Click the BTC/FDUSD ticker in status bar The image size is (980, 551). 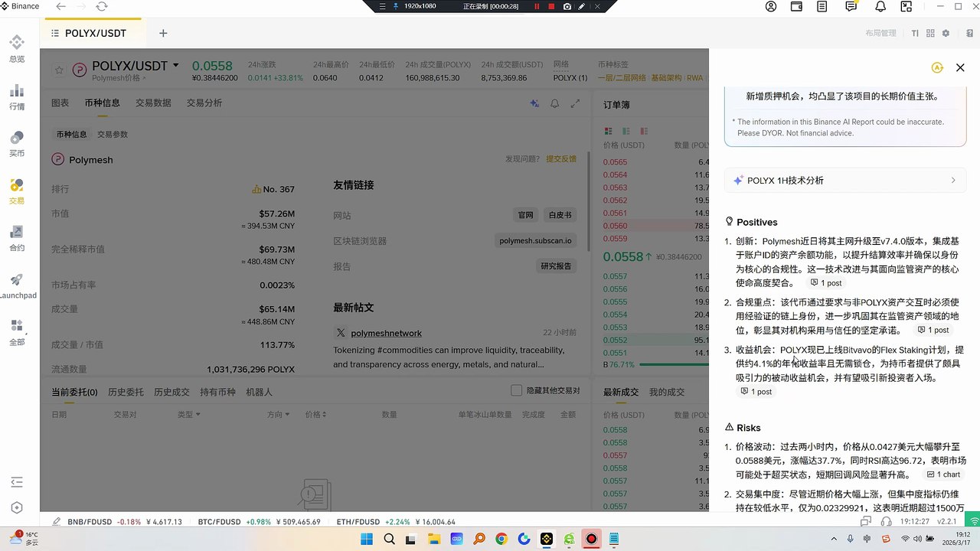(x=259, y=522)
